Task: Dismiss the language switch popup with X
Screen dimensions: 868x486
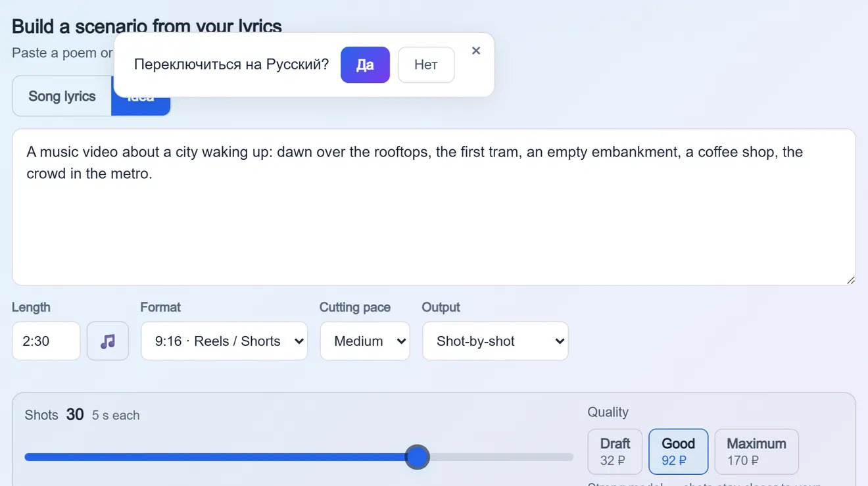Action: click(476, 51)
